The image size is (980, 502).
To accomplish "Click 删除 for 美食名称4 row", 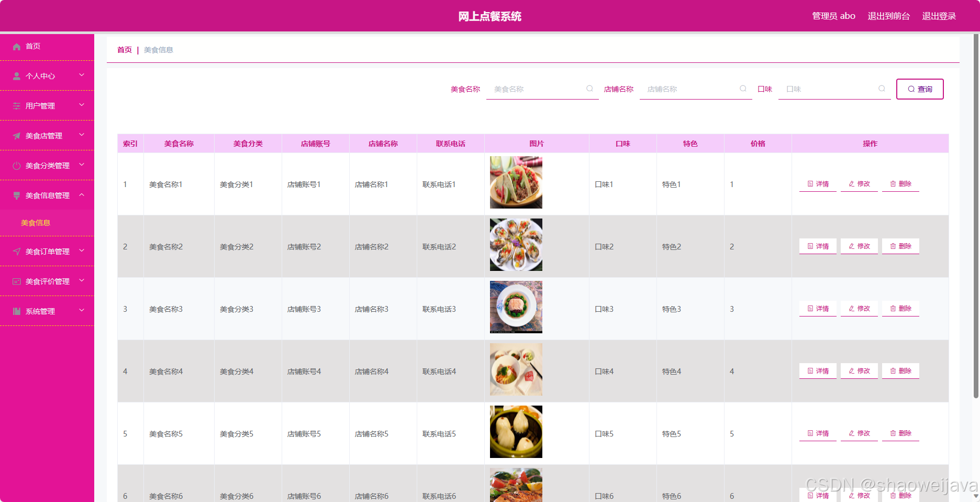I will 900,371.
